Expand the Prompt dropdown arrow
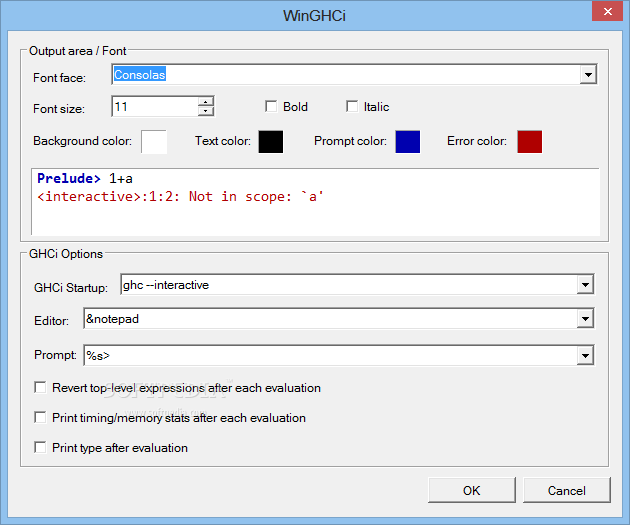630x525 pixels. (585, 356)
